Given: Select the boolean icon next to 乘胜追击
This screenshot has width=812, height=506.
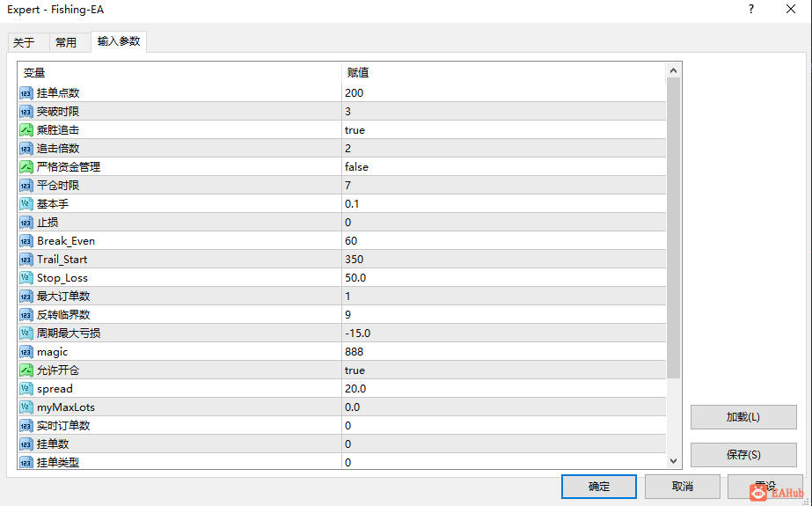Looking at the screenshot, I should pyautogui.click(x=26, y=130).
